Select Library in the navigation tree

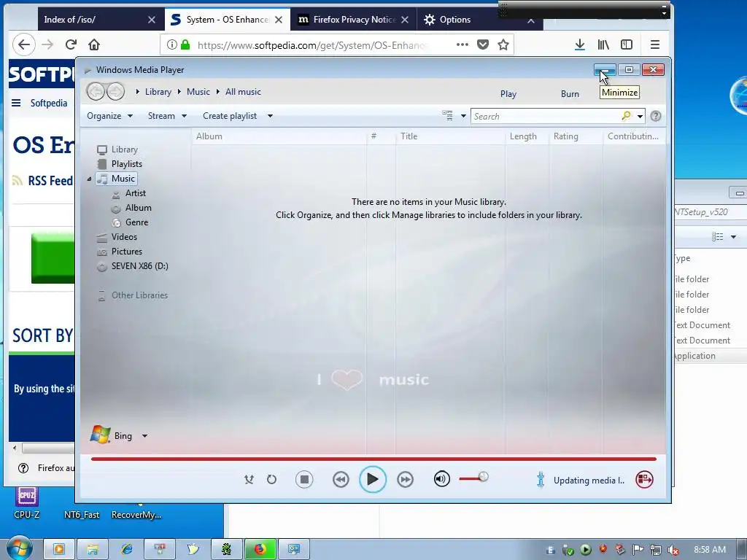(x=124, y=149)
